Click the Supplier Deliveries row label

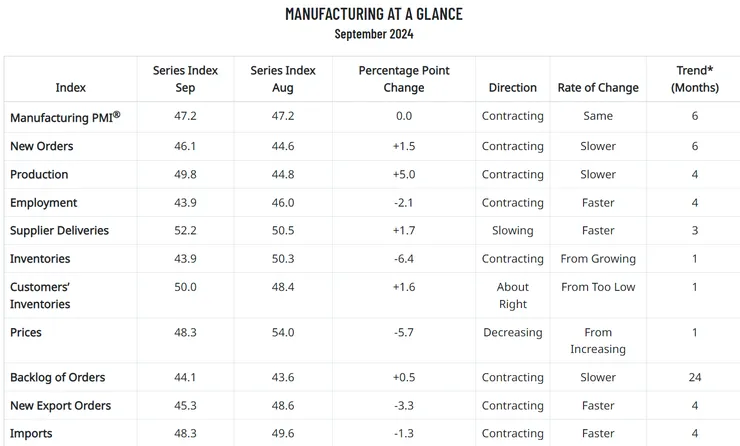point(59,230)
